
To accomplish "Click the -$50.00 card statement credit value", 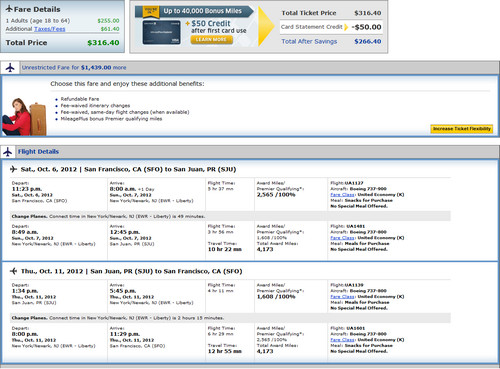I will (x=366, y=27).
